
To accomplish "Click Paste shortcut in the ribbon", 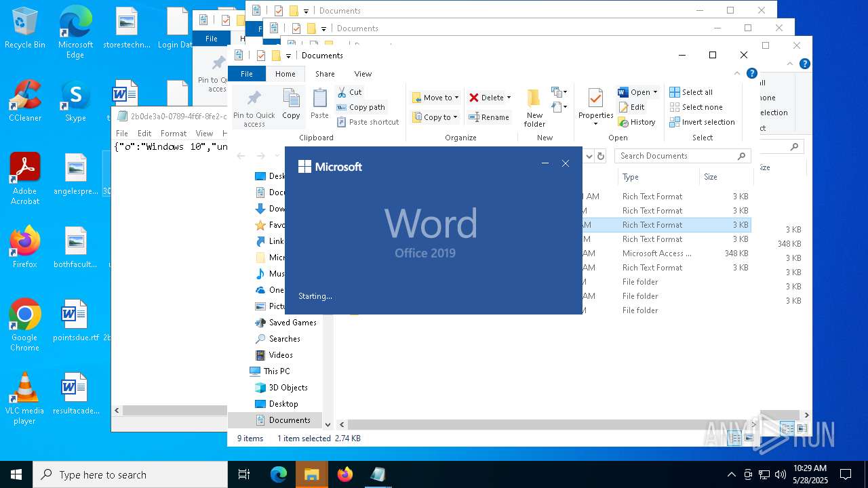I will tap(368, 122).
